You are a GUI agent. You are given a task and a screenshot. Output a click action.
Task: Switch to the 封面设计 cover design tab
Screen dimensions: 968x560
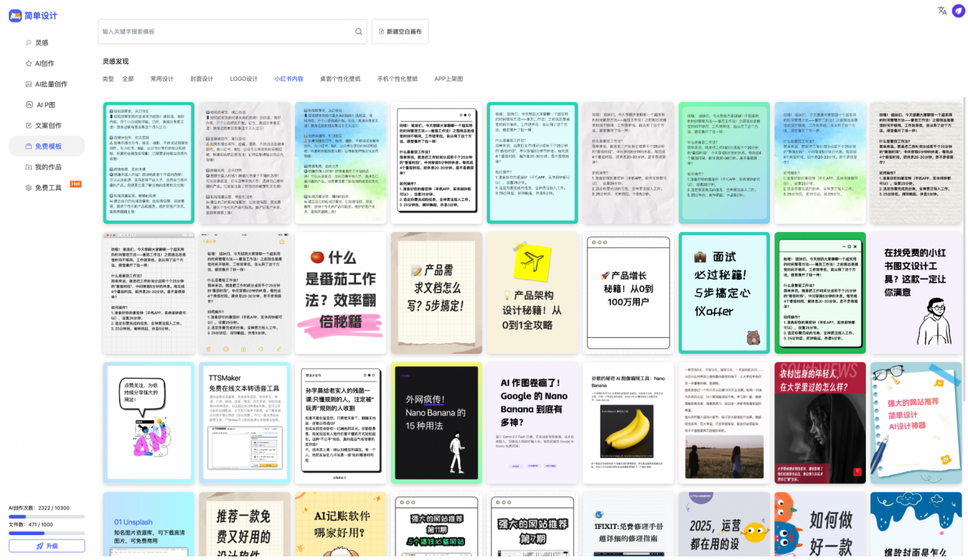click(203, 78)
